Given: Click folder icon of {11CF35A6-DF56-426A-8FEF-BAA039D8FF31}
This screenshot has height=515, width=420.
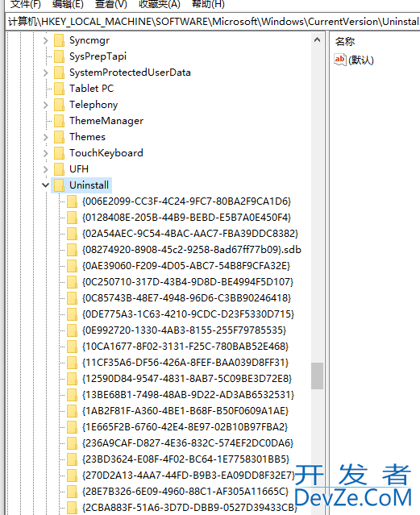Looking at the screenshot, I should tap(72, 363).
